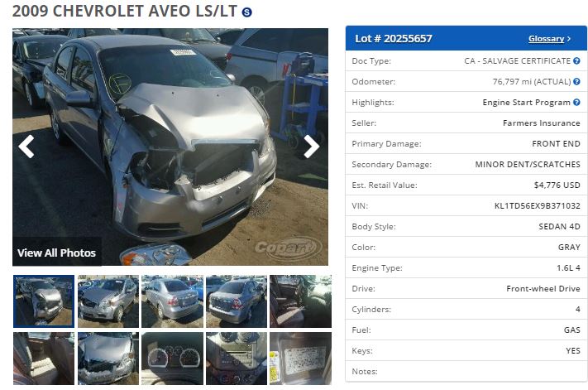Open help icon next to Odometer value
The height and width of the screenshot is (390, 588).
point(576,81)
